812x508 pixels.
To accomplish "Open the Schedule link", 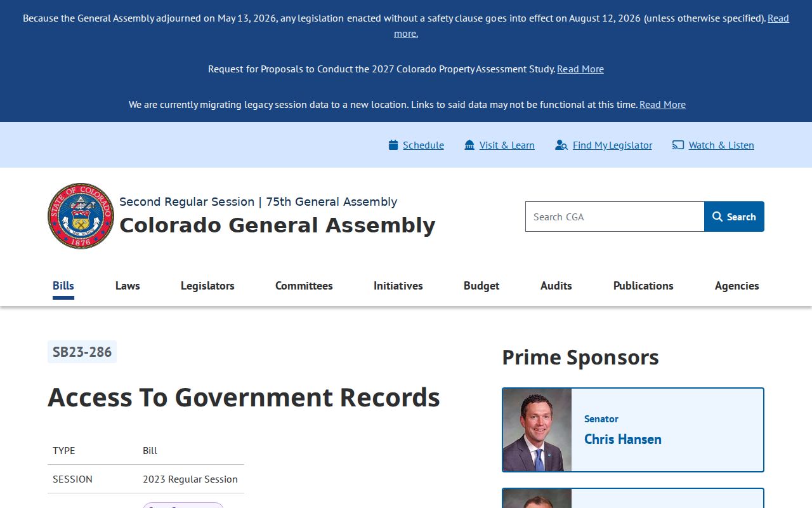I will click(423, 145).
